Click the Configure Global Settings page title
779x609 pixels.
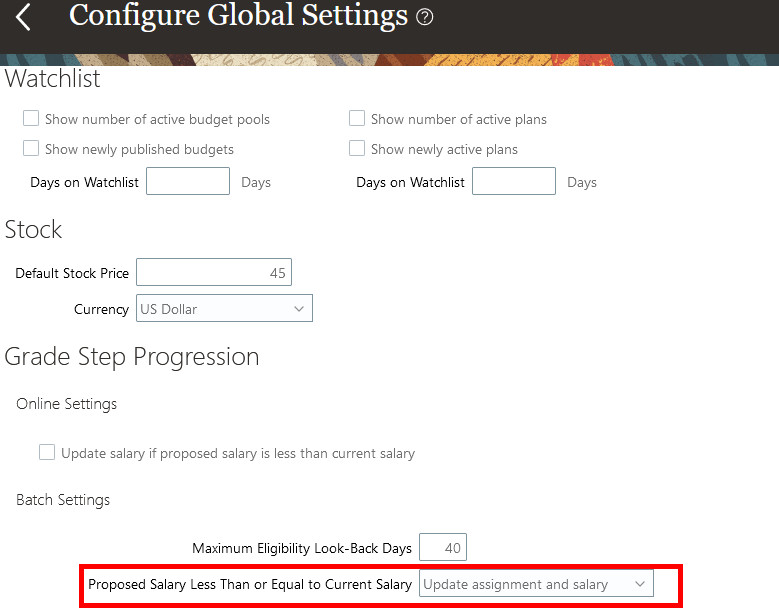[238, 17]
